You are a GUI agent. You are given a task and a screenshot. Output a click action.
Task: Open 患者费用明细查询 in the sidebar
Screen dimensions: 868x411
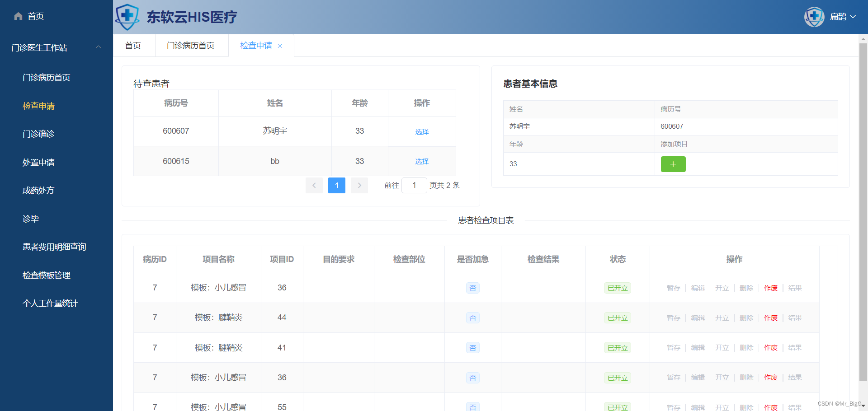(x=54, y=247)
